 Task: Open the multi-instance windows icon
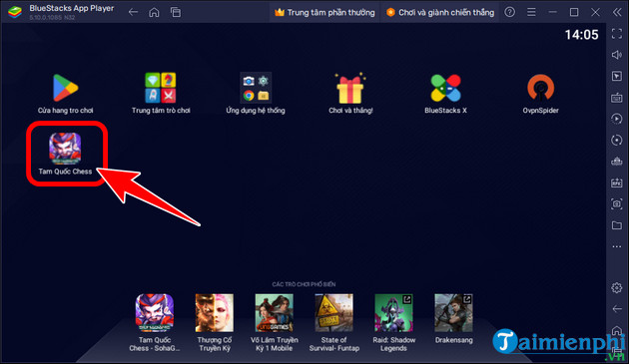pyautogui.click(x=176, y=12)
